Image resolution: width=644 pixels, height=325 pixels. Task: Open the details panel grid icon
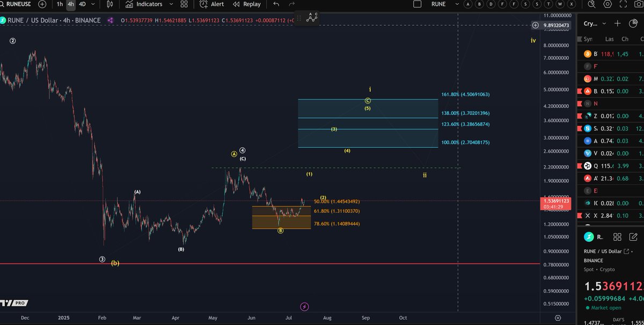[x=617, y=237]
